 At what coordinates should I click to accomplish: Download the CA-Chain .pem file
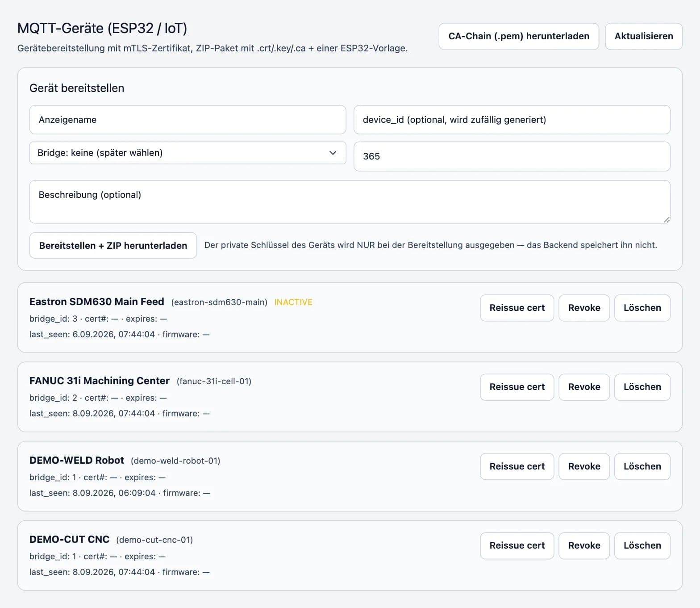(x=519, y=36)
